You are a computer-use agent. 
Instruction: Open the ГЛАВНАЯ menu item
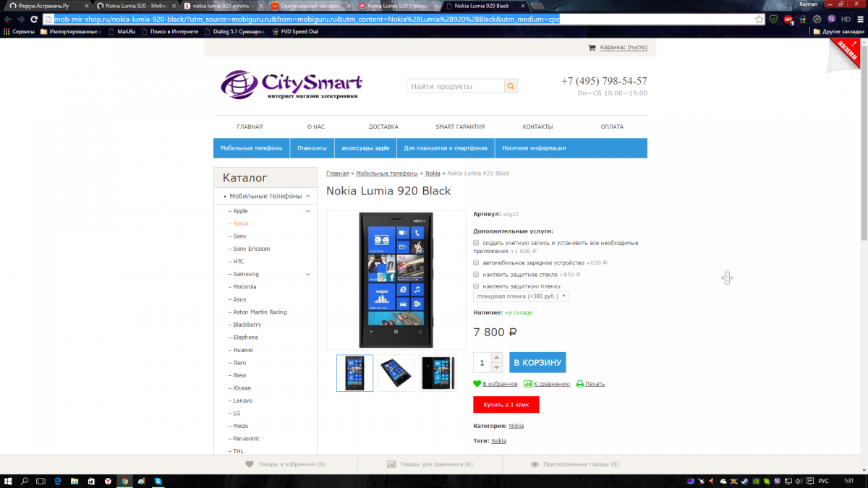(250, 127)
